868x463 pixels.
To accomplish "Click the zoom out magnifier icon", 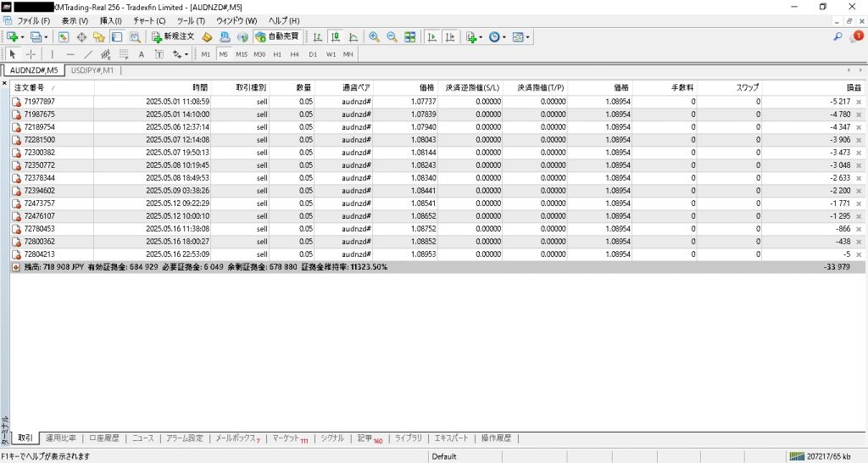I will 392,37.
